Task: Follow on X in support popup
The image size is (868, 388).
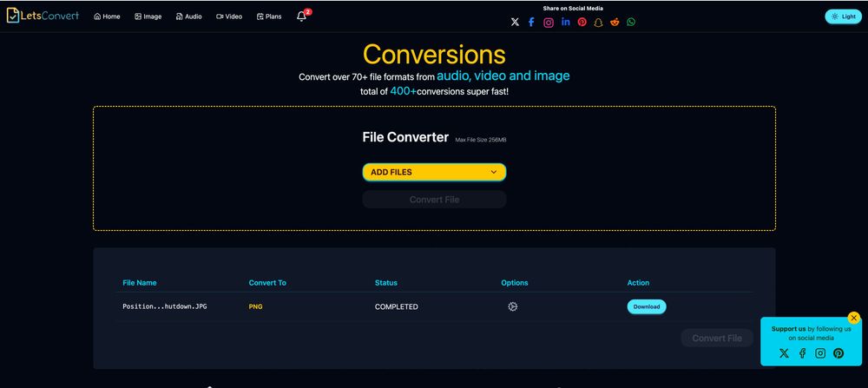Action: tap(784, 353)
